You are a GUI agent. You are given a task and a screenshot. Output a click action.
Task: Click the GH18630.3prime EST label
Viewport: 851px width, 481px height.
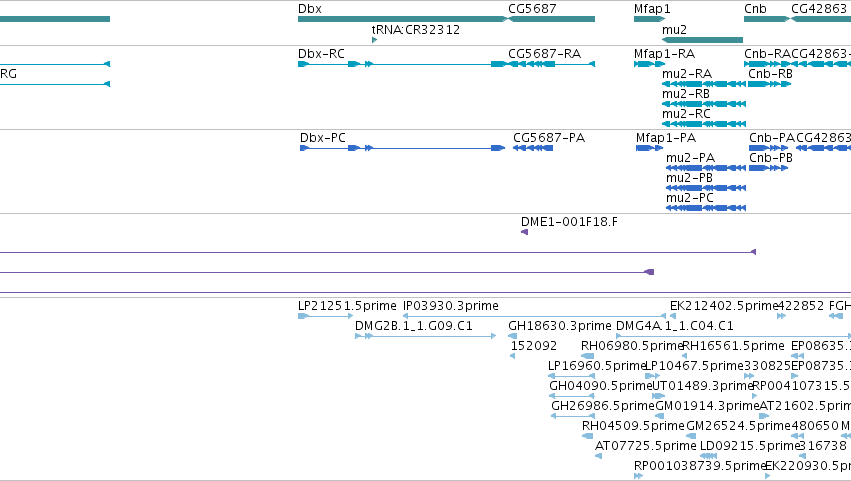click(x=560, y=326)
